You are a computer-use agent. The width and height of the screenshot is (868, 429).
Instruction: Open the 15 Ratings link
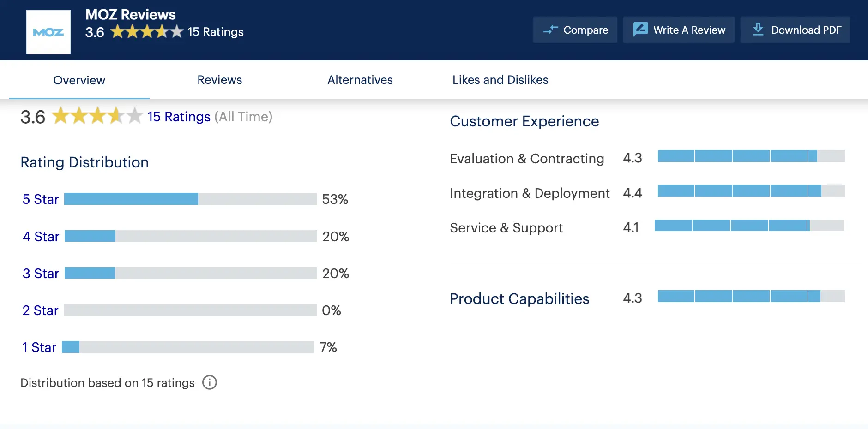[179, 117]
